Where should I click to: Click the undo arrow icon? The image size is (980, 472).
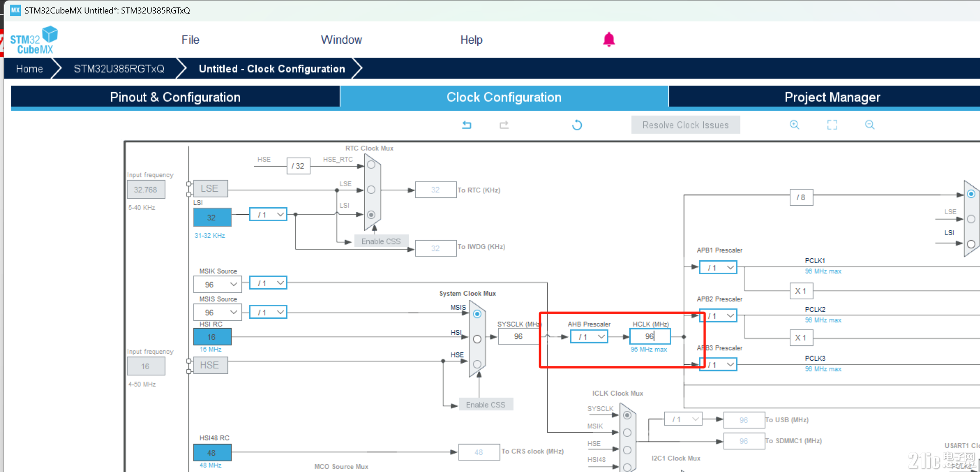[467, 125]
